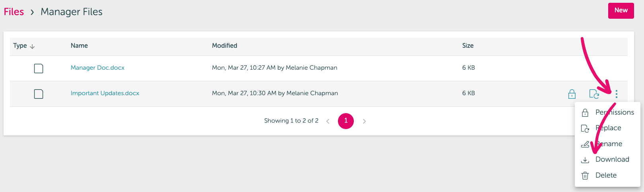Image resolution: width=644 pixels, height=192 pixels.
Task: Click the trash icon next to Delete
Action: pos(585,176)
